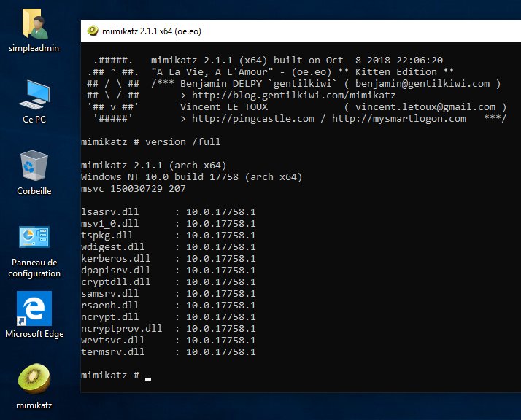Click the benjamin@gentilkiwi.com email text
This screenshot has height=420, width=521.
coord(422,83)
